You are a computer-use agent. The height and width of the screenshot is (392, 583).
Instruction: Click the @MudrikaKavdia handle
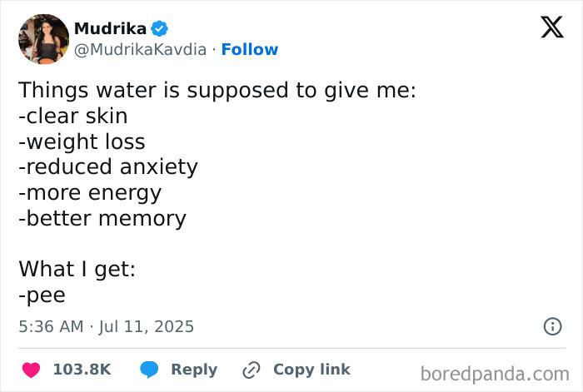[x=140, y=49]
